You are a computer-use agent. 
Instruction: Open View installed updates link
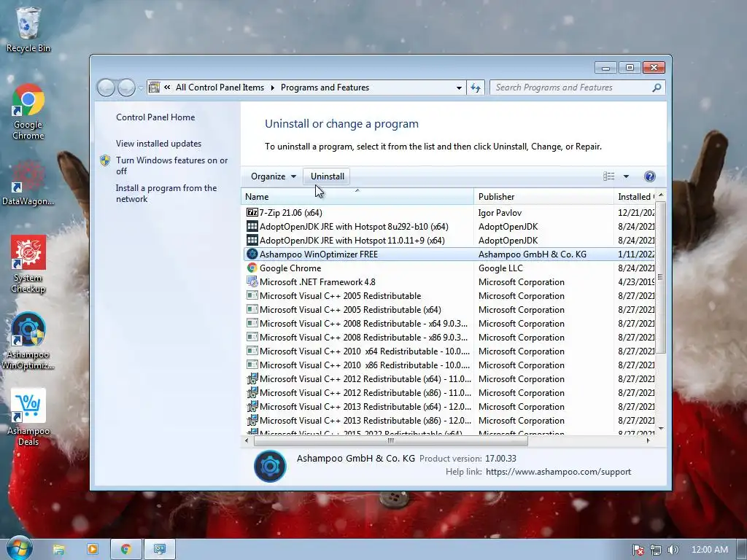click(x=158, y=144)
